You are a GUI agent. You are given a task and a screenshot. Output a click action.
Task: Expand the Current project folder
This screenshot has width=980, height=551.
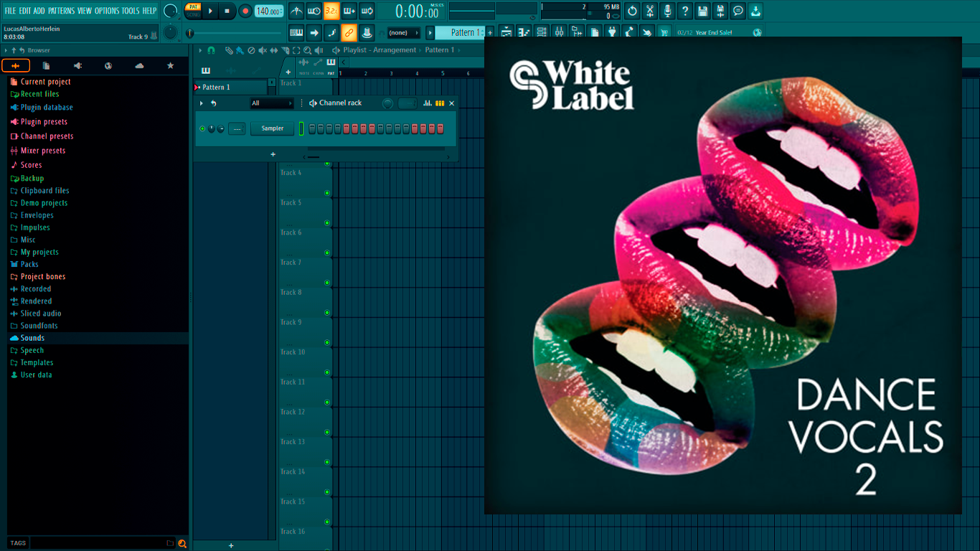tap(45, 82)
